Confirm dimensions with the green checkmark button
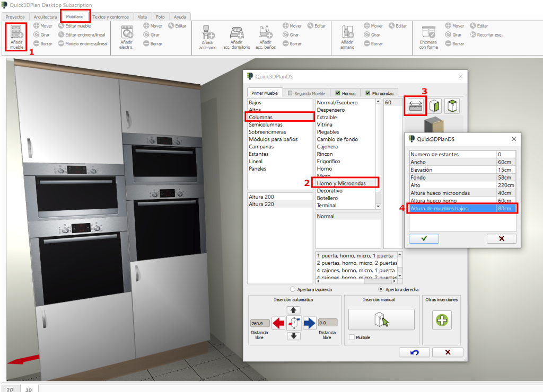Viewport: 543px width, 392px height. click(x=424, y=238)
